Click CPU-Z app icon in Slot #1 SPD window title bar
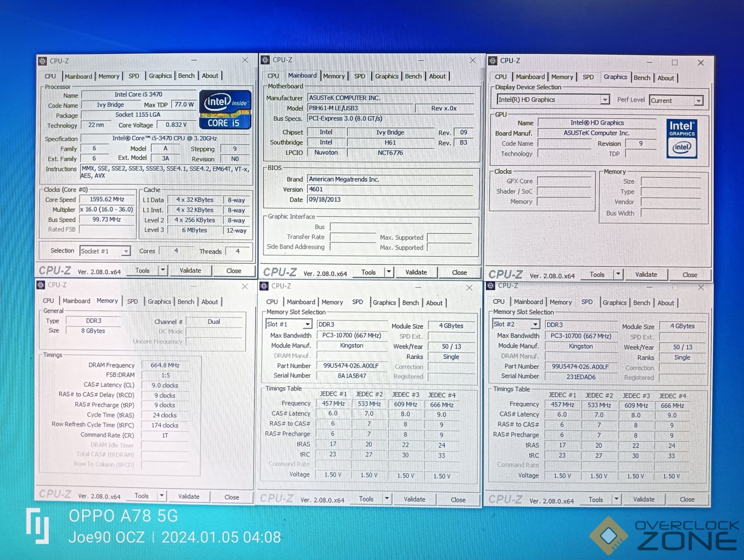 click(264, 286)
